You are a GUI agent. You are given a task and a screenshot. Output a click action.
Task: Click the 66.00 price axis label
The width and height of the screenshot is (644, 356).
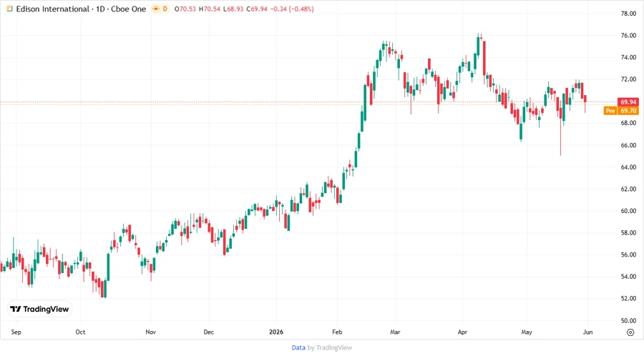pos(628,145)
